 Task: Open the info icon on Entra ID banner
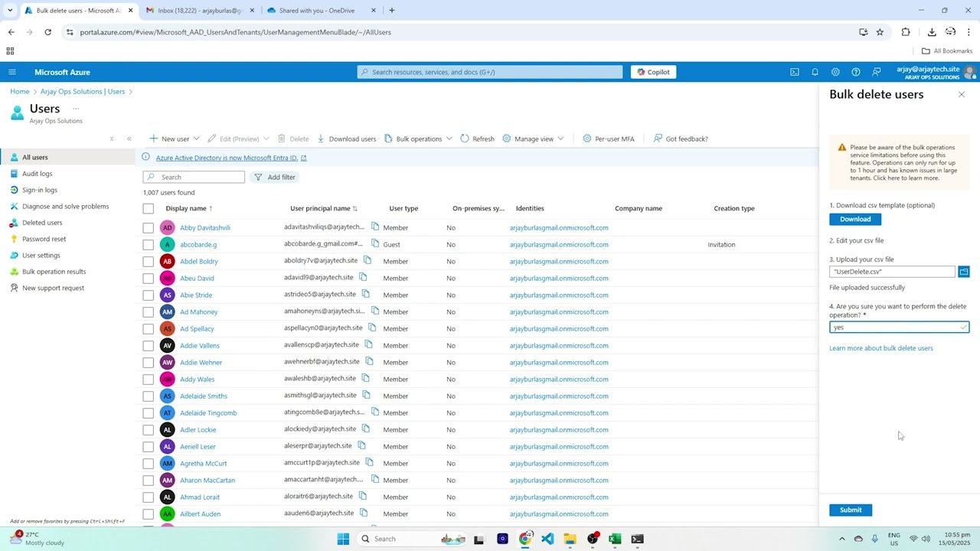[145, 157]
